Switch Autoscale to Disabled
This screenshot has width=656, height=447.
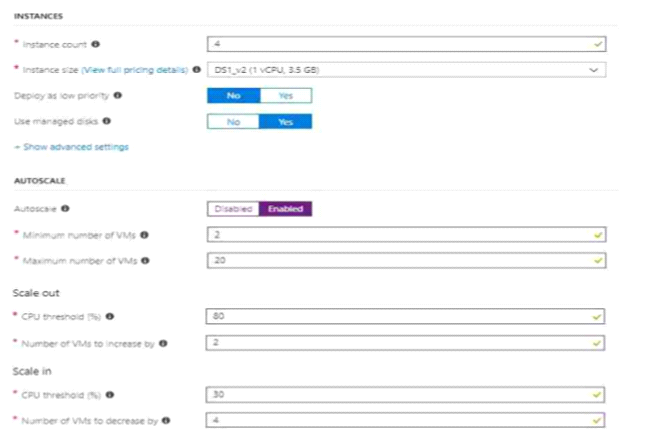[x=233, y=209]
